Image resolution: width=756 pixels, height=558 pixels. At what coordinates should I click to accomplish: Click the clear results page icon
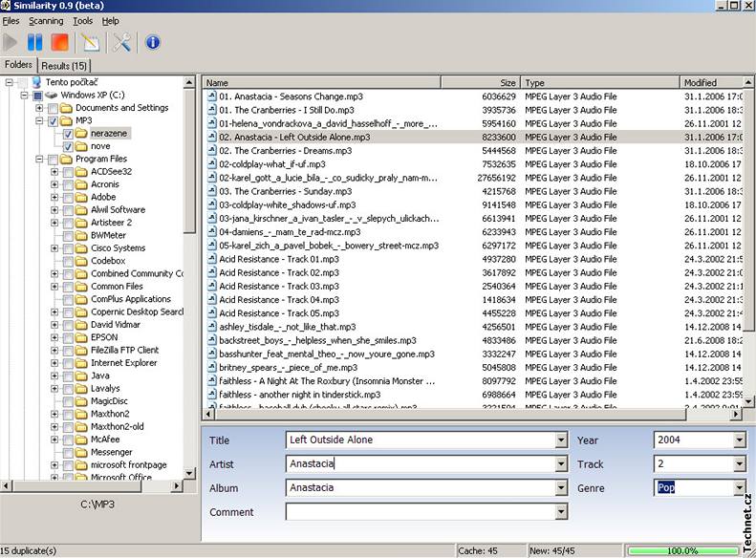point(91,42)
